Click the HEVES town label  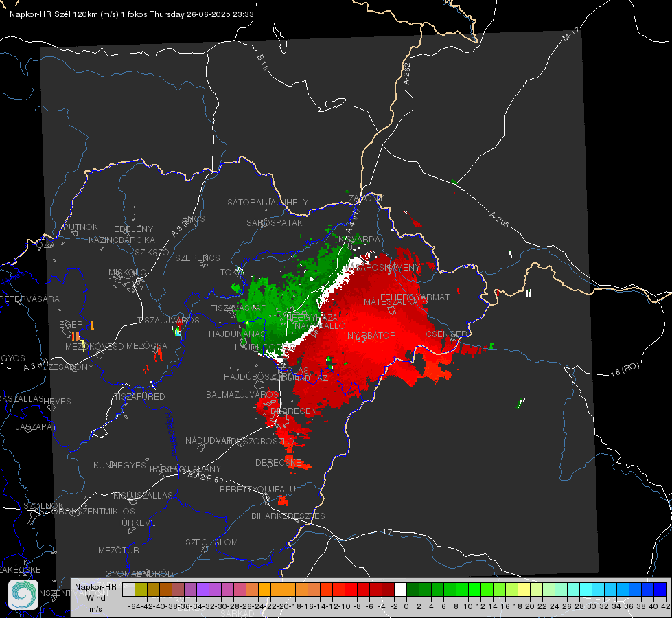click(x=58, y=402)
